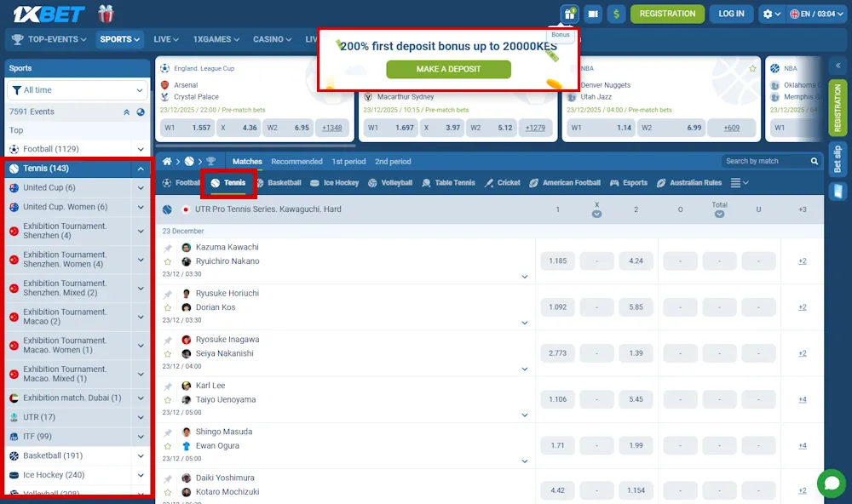The width and height of the screenshot is (852, 504).
Task: Open the EN language and time dropdown
Action: (817, 14)
